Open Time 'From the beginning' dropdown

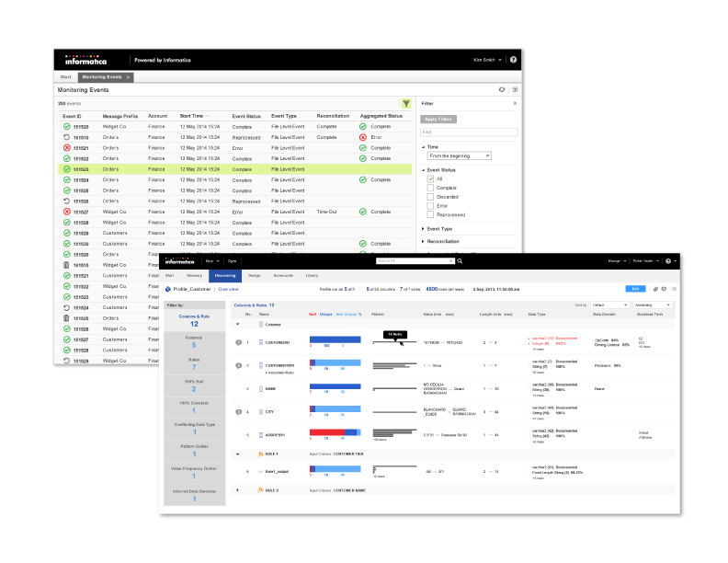tap(459, 156)
